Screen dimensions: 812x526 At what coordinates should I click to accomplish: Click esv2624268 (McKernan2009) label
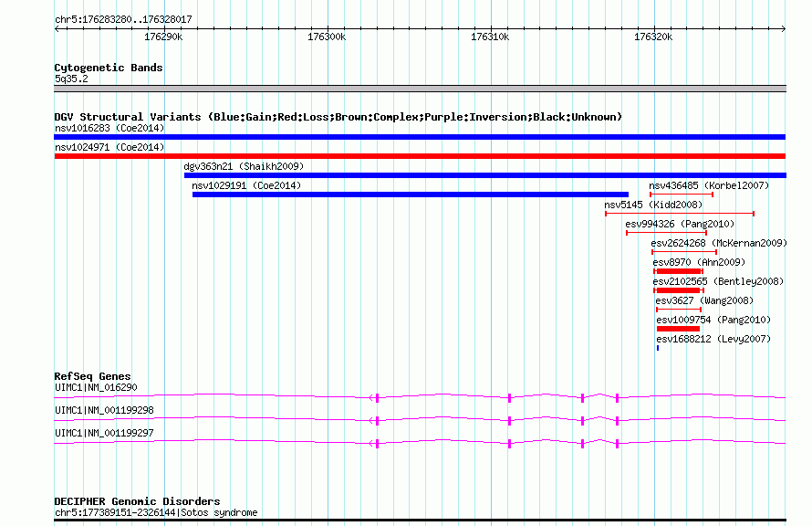(719, 243)
